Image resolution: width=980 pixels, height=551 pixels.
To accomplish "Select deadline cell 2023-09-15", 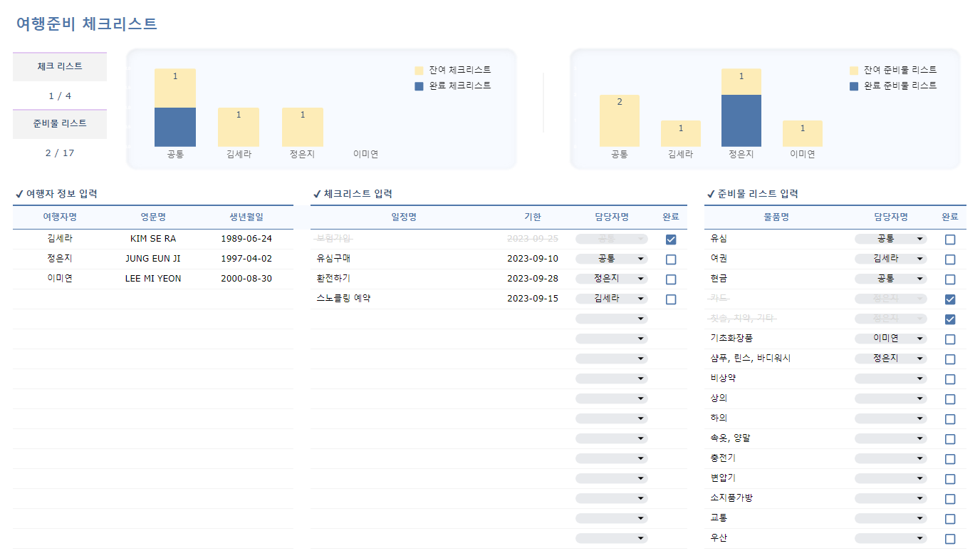I will [533, 299].
